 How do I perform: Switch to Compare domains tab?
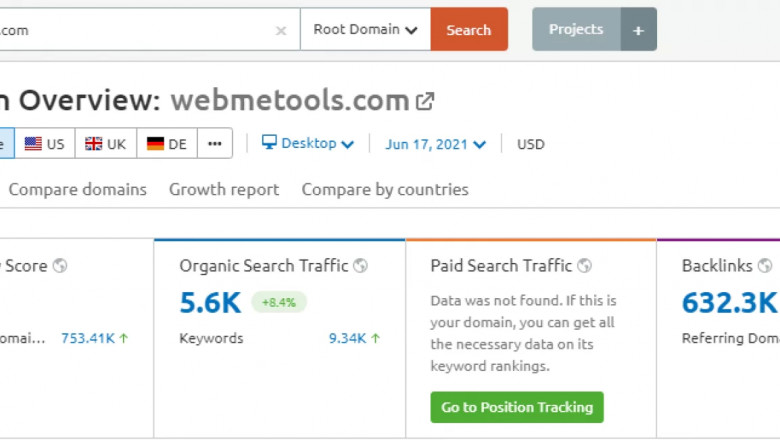click(77, 189)
